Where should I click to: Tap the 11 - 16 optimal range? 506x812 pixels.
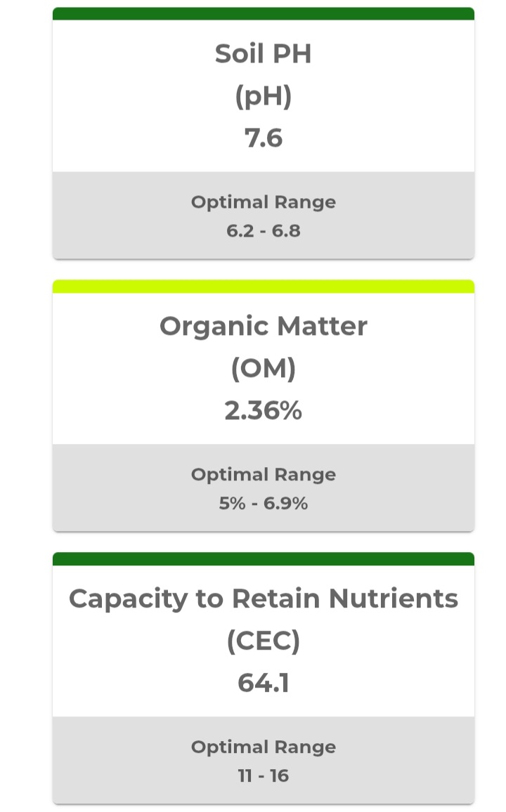tap(263, 775)
